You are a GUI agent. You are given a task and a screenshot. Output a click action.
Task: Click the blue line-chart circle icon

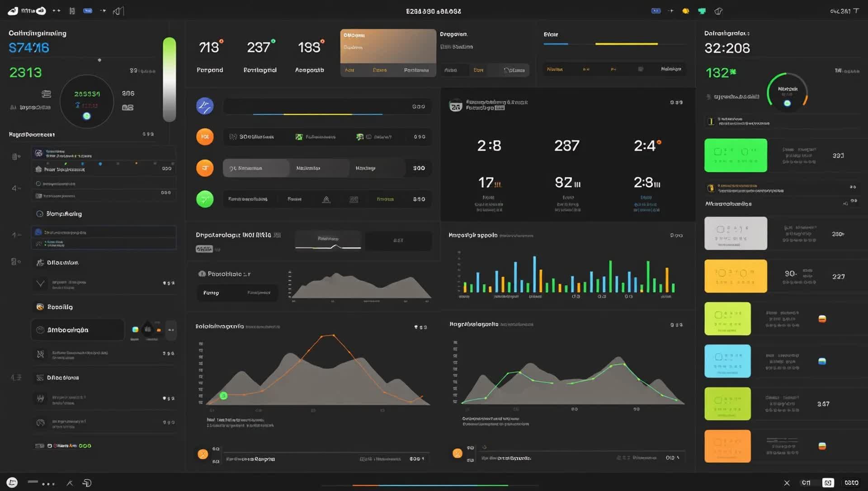(x=205, y=106)
